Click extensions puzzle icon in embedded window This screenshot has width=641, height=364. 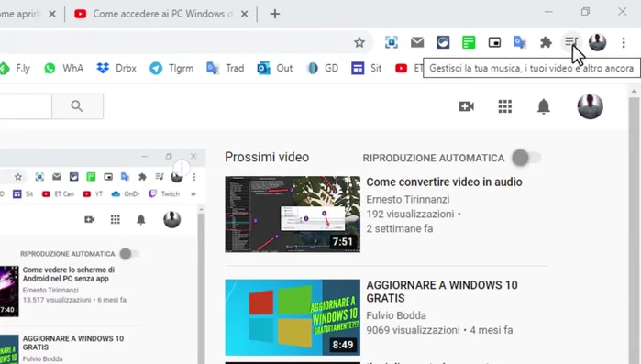142,176
